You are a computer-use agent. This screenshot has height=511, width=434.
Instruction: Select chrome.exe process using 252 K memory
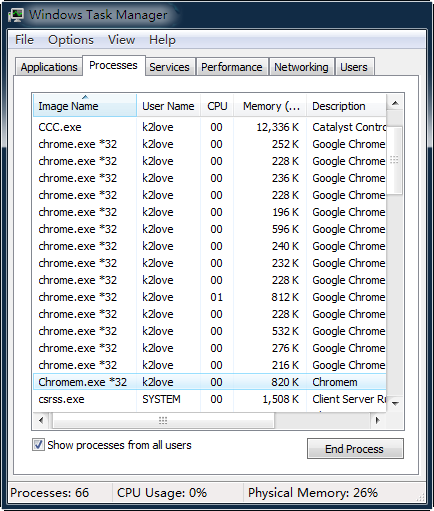209,144
